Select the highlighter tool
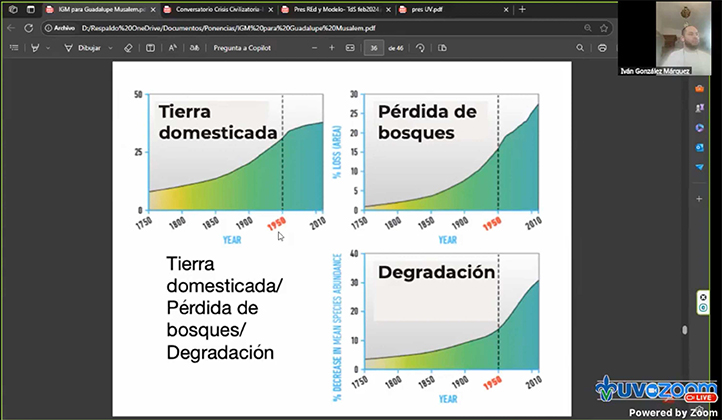Image resolution: width=722 pixels, height=420 pixels. [35, 48]
